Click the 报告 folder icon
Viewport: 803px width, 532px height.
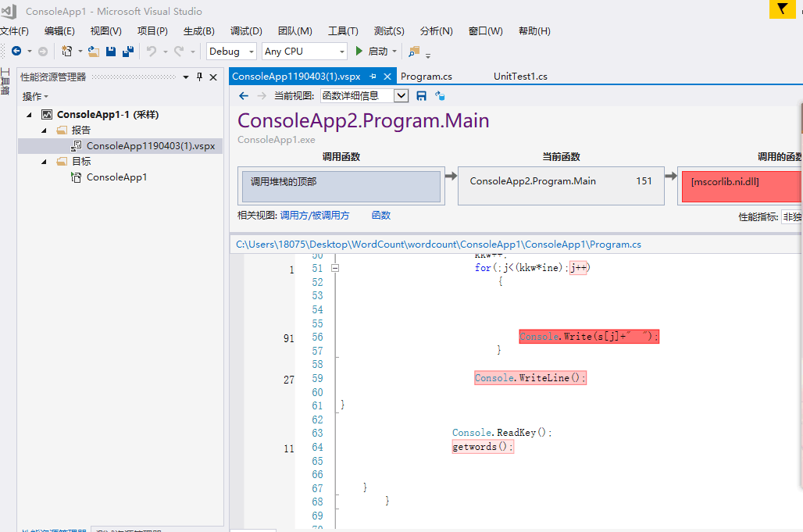62,130
